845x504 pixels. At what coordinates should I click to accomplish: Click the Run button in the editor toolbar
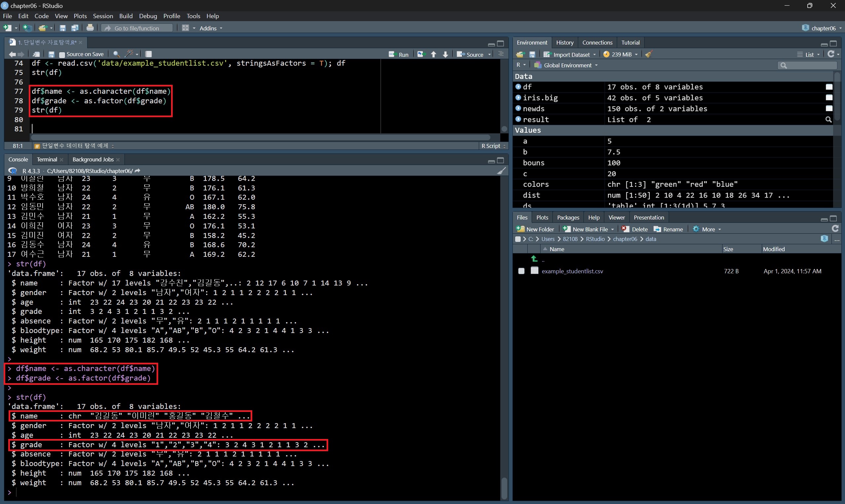pyautogui.click(x=399, y=54)
